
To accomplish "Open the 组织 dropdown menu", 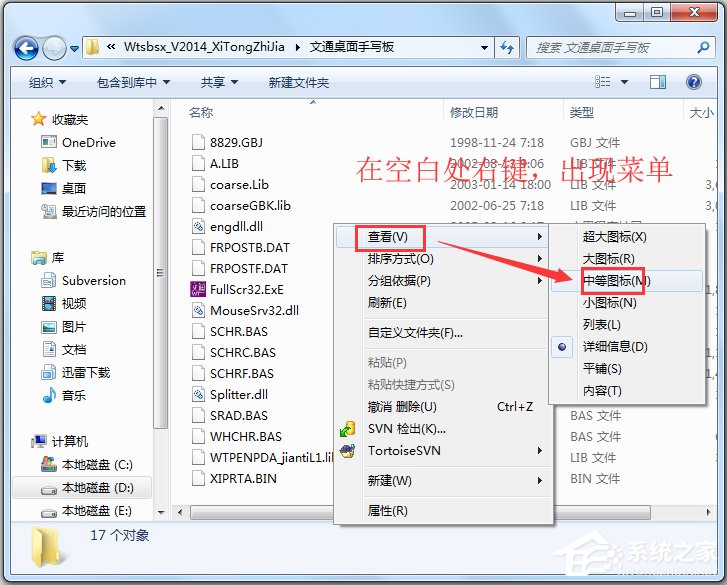I will tap(47, 83).
